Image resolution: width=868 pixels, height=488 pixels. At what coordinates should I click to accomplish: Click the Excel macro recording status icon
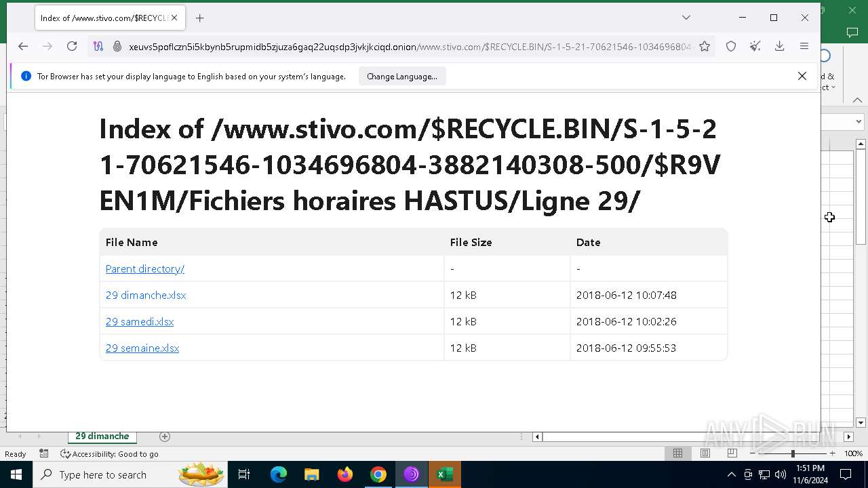[x=44, y=453]
